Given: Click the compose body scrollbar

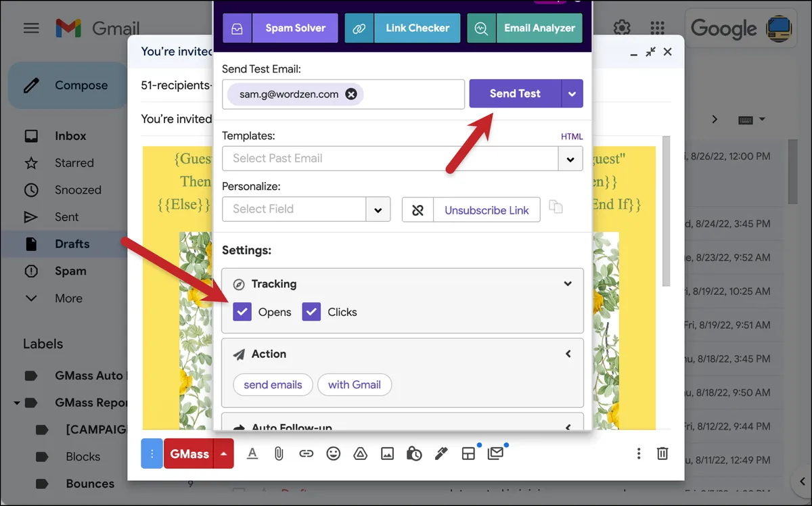Looking at the screenshot, I should pos(666,210).
